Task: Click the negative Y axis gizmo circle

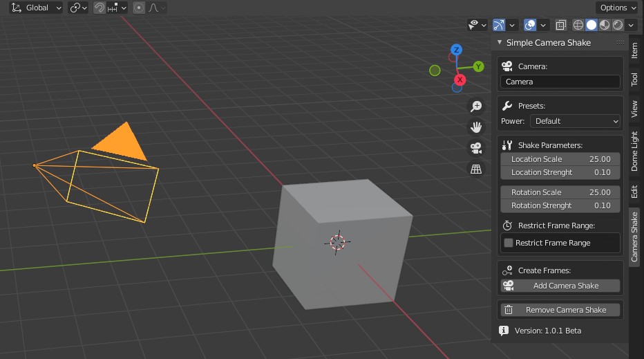Action: click(x=435, y=71)
